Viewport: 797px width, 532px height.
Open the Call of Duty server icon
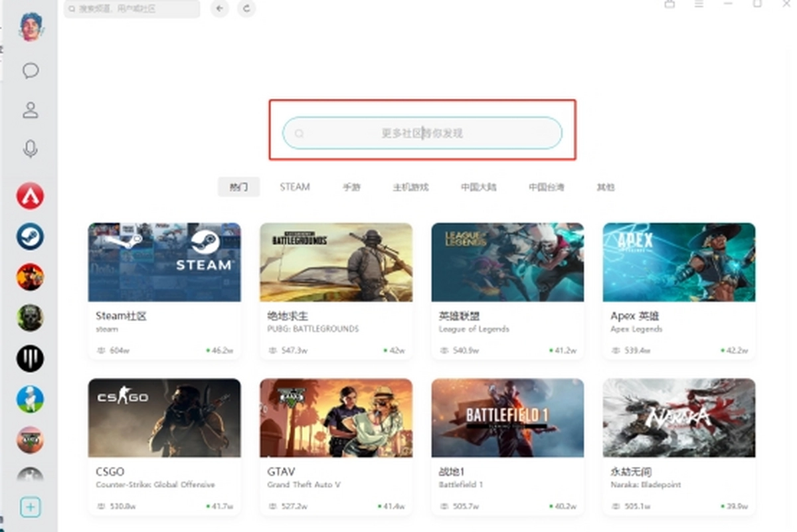(x=30, y=319)
